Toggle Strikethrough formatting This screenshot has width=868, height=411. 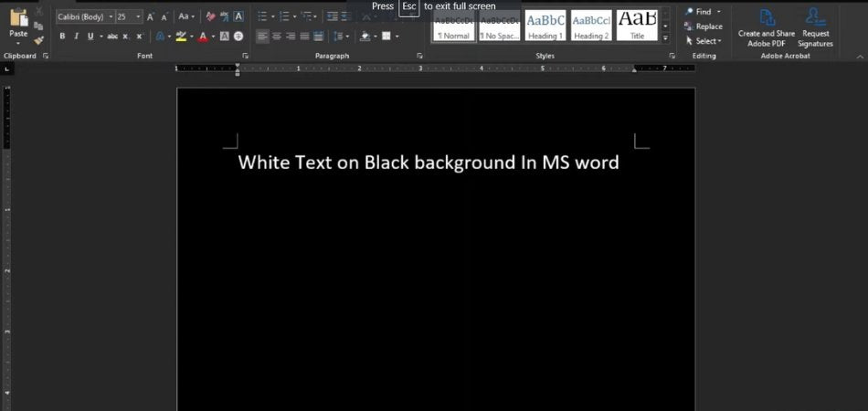(112, 37)
